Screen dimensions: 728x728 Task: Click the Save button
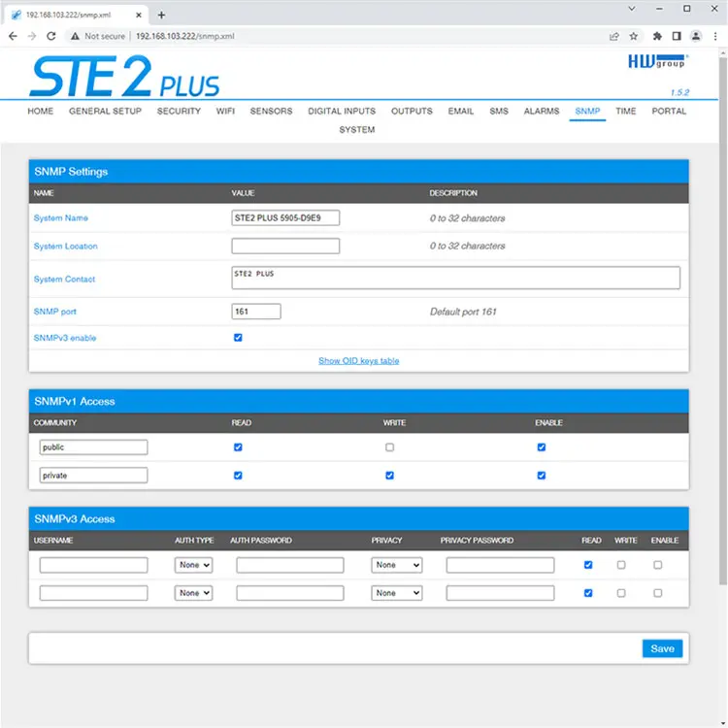tap(662, 648)
